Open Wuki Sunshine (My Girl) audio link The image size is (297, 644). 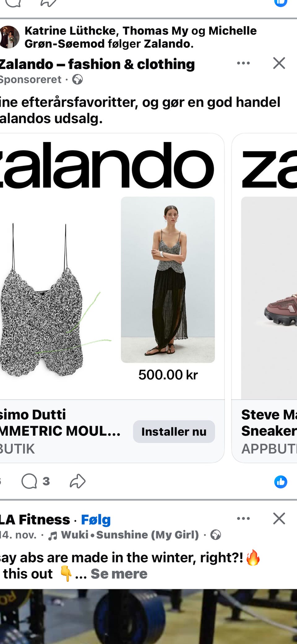pos(130,535)
